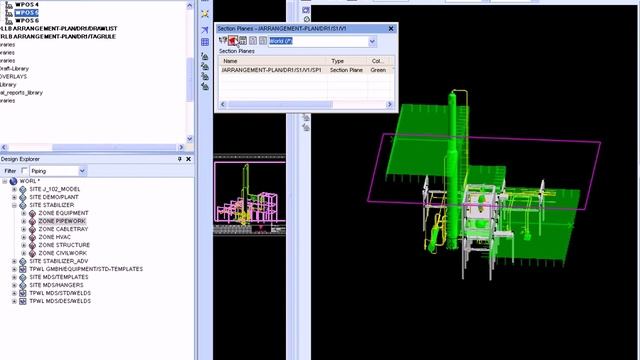Viewport: 640px width, 360px height.
Task: Pin the Design Explorer panel
Action: (180, 159)
